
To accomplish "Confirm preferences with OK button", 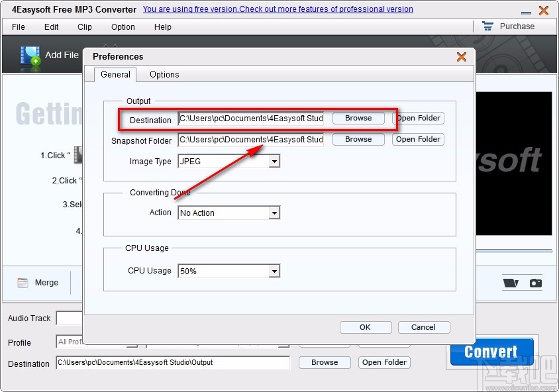I will (x=366, y=328).
